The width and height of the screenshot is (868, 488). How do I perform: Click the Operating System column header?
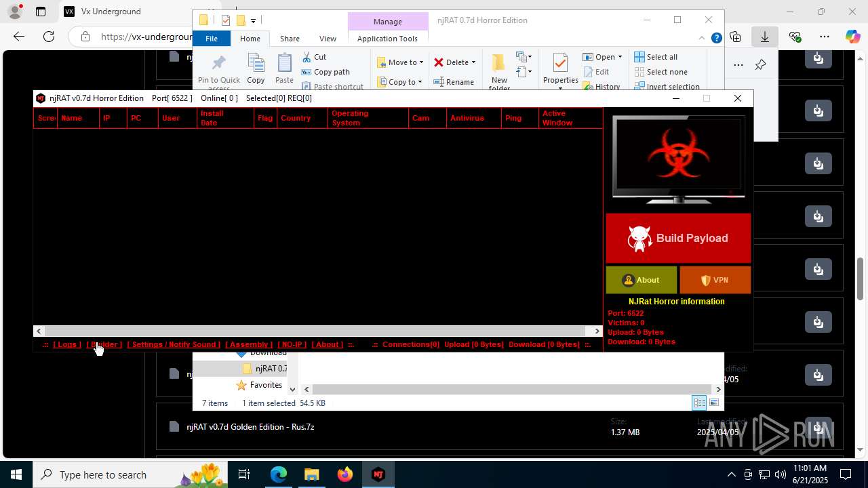(368, 118)
